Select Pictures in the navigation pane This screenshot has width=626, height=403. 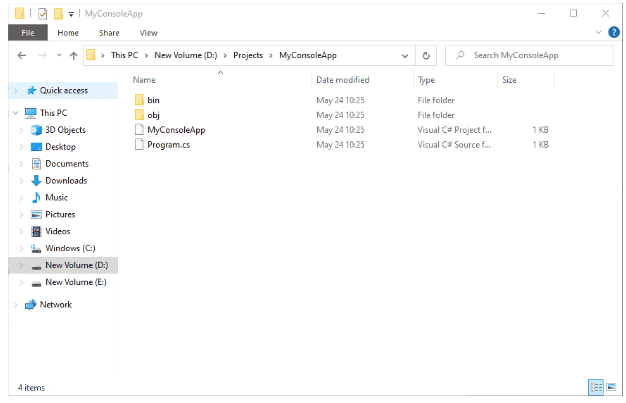(x=60, y=214)
